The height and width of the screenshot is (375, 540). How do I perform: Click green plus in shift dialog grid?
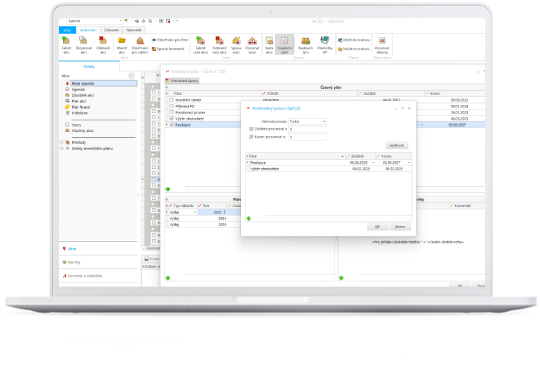(x=249, y=218)
